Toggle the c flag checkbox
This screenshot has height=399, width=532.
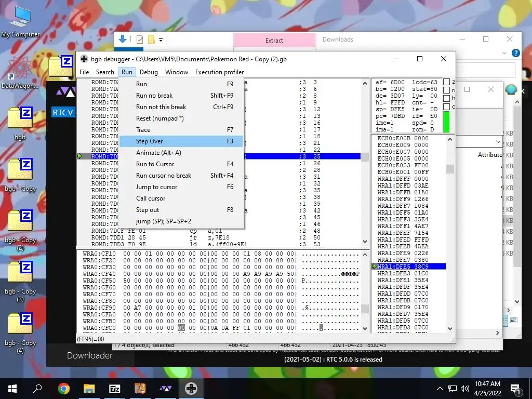(446, 107)
